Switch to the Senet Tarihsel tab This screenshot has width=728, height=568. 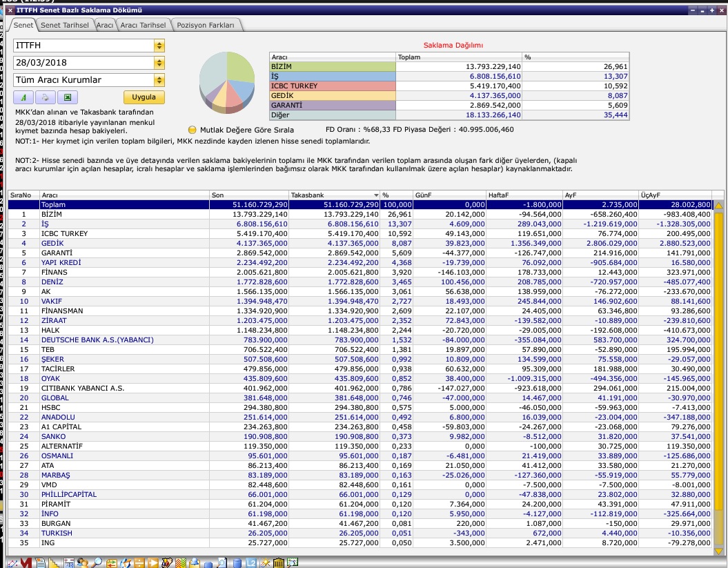(65, 25)
